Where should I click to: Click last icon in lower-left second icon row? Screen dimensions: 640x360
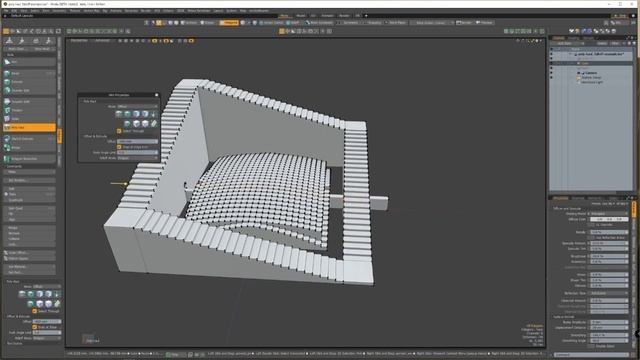click(x=57, y=304)
